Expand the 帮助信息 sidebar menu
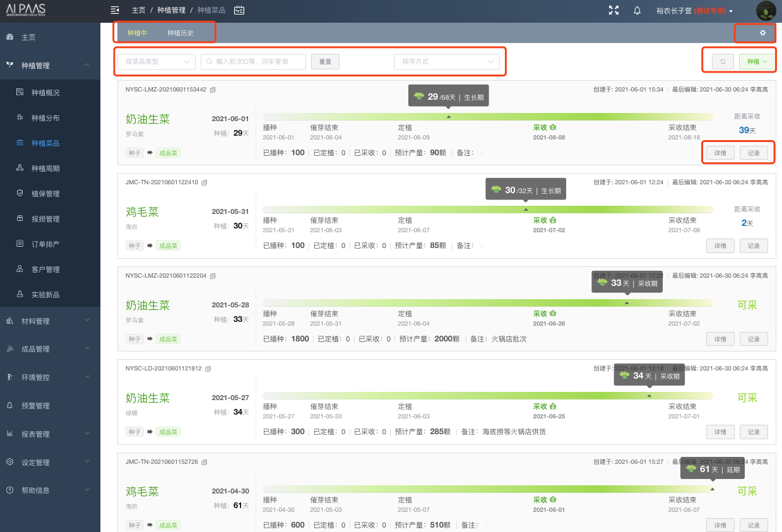782x532 pixels. [x=50, y=490]
